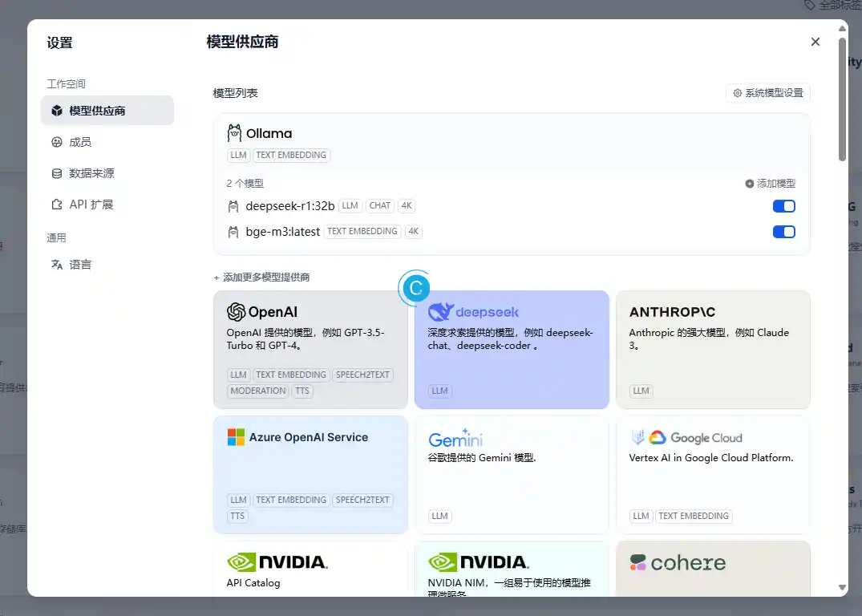Click "谷歌提供的 Gemini 模型" description
862x616 pixels.
pyautogui.click(x=482, y=458)
